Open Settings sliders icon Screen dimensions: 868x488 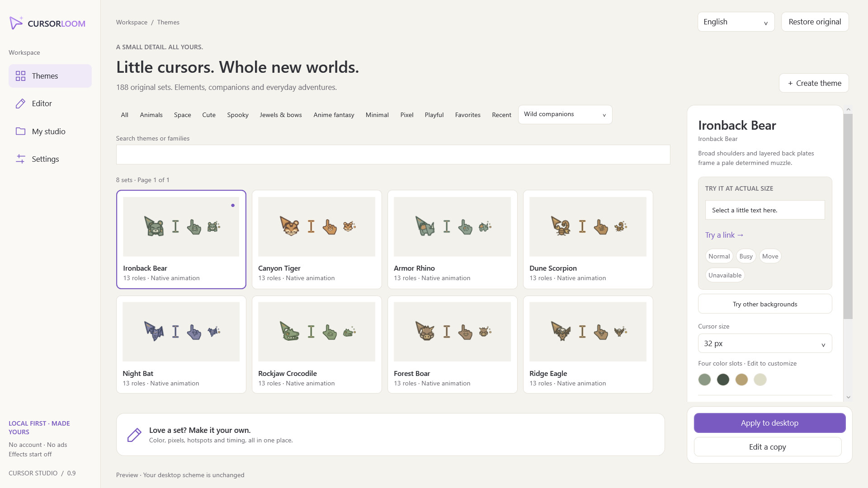(20, 159)
